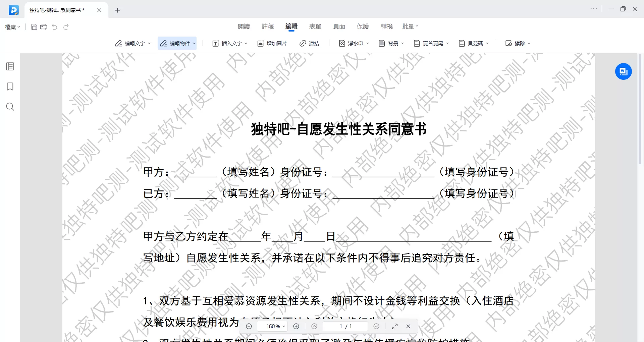Open the page thumbnails panel
Viewport: 644px width, 342px height.
[10, 66]
